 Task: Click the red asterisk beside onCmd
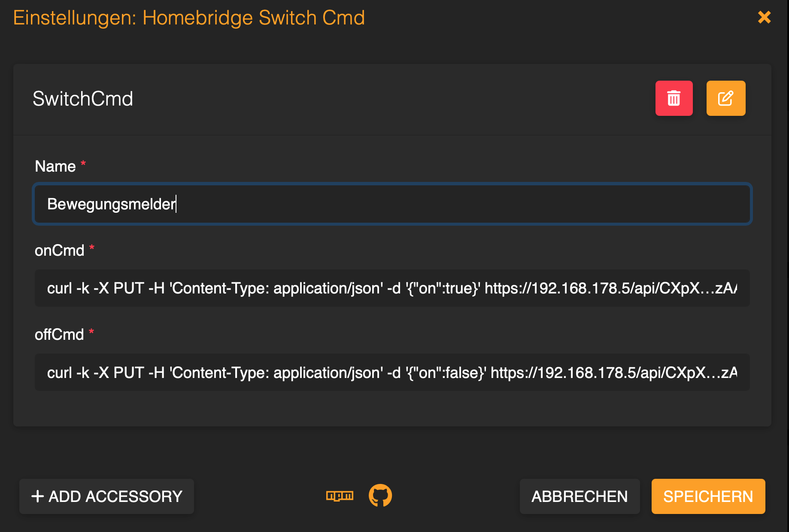click(92, 248)
